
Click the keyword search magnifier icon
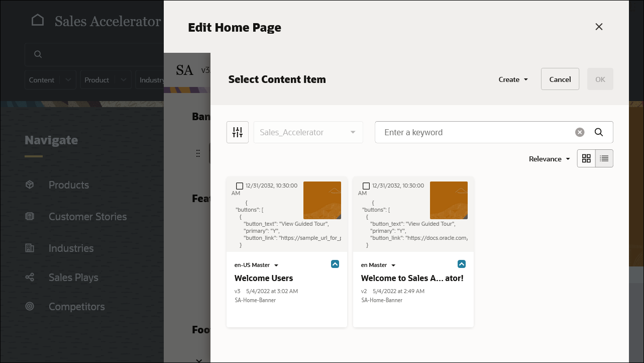[x=599, y=132]
